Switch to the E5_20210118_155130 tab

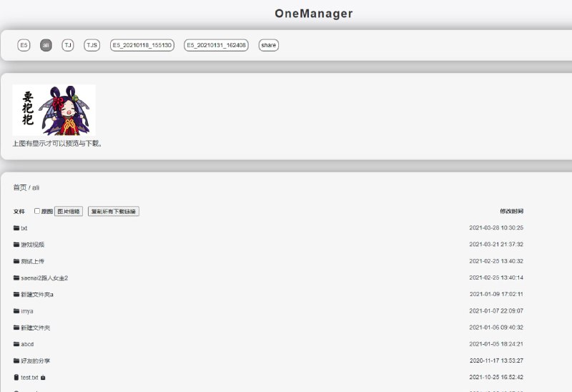coord(142,45)
